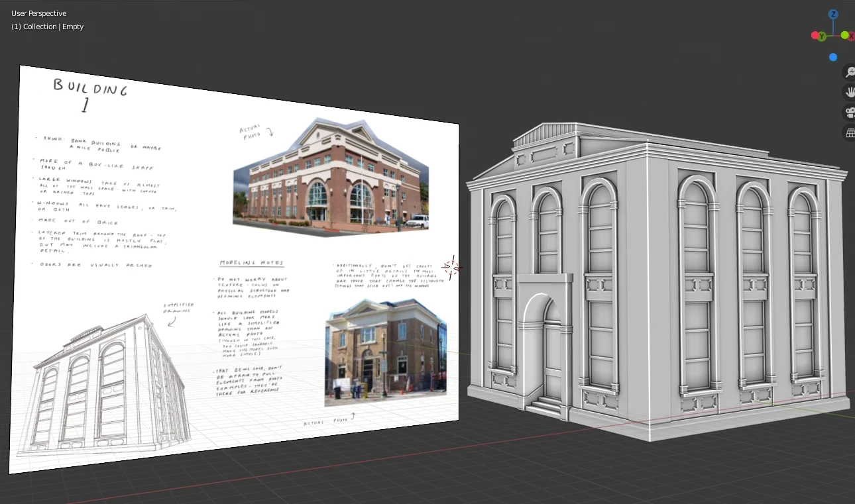Click the "BUILDING 1" heading on reference sheet
The height and width of the screenshot is (504, 855).
tap(90, 94)
